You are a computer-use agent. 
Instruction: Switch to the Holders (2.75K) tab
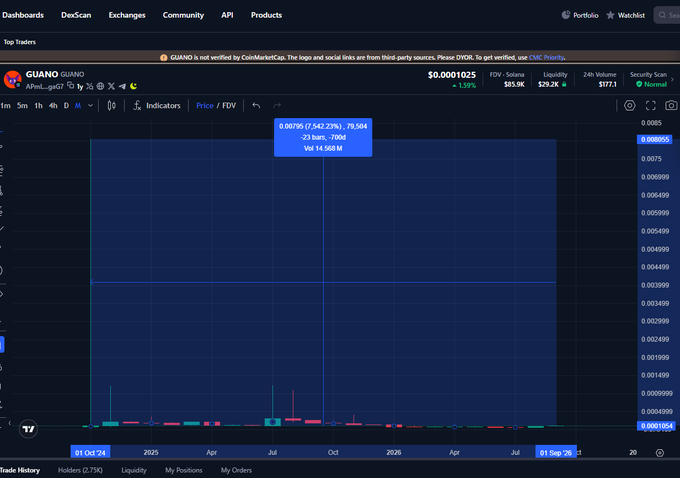(x=80, y=470)
